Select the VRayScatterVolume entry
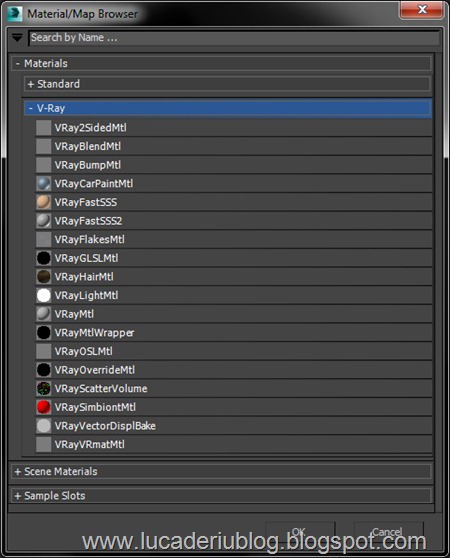Screen dimensions: 450x558 (x=234, y=389)
